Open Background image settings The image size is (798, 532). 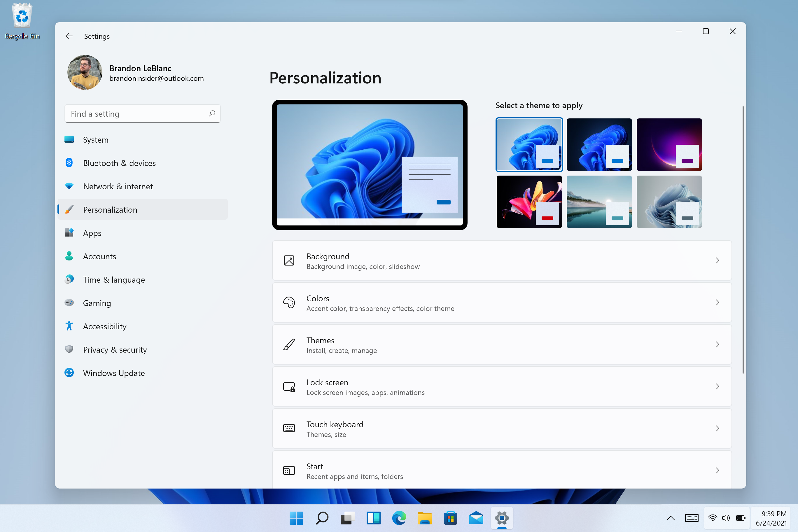click(502, 260)
